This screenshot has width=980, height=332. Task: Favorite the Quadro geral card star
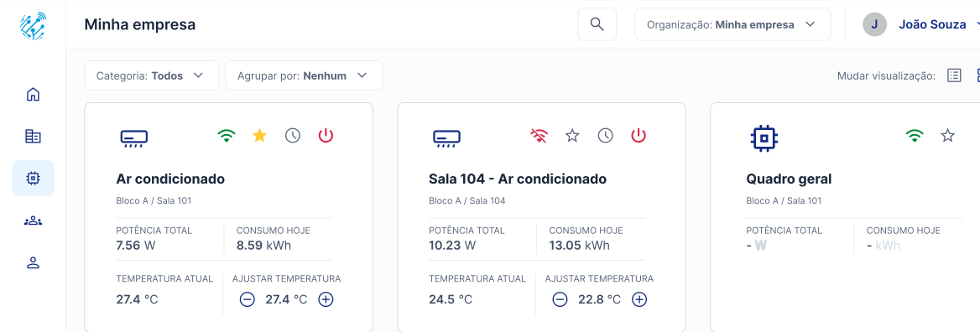947,136
